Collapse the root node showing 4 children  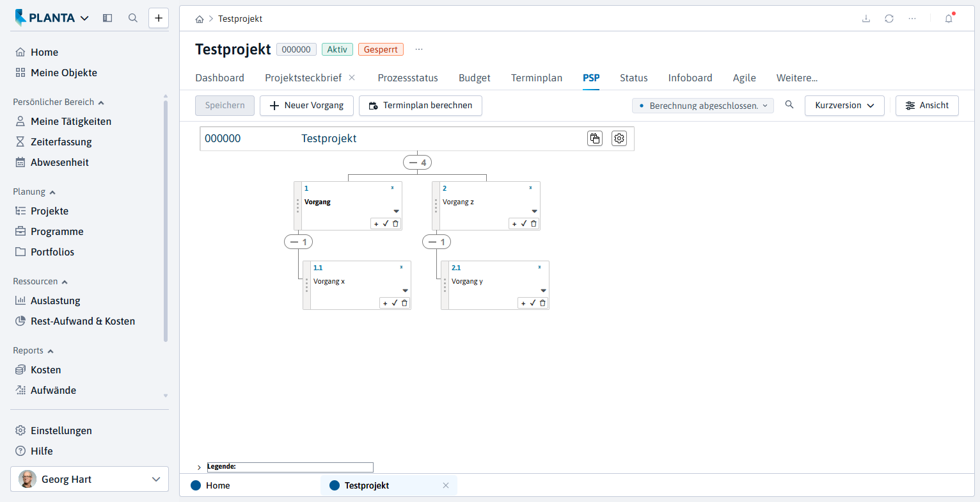pos(417,163)
